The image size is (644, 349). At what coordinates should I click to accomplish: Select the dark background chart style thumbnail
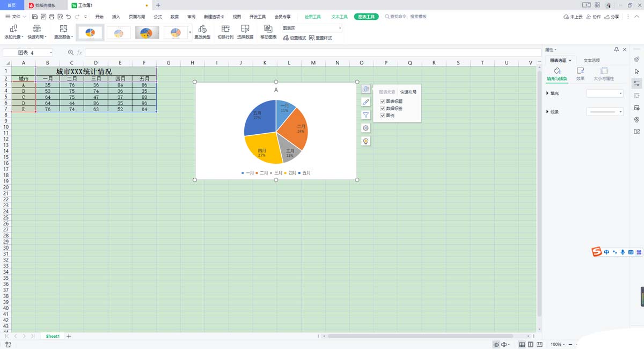pos(147,33)
